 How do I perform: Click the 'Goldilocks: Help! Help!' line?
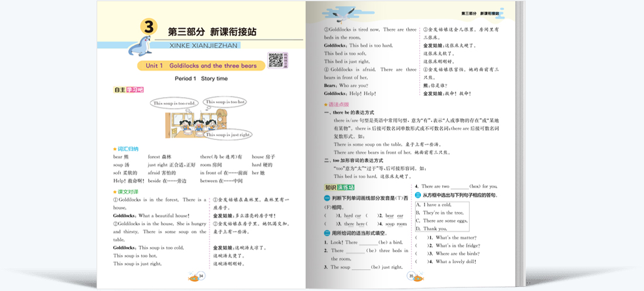point(350,93)
